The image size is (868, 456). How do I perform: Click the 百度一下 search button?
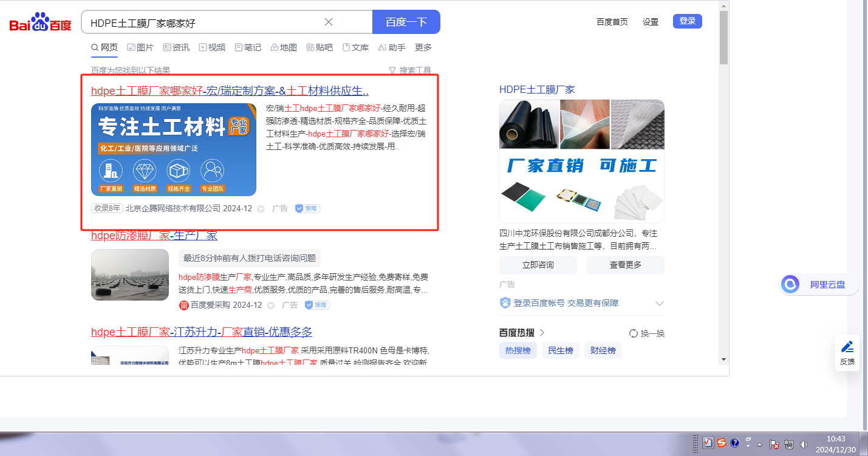click(406, 22)
